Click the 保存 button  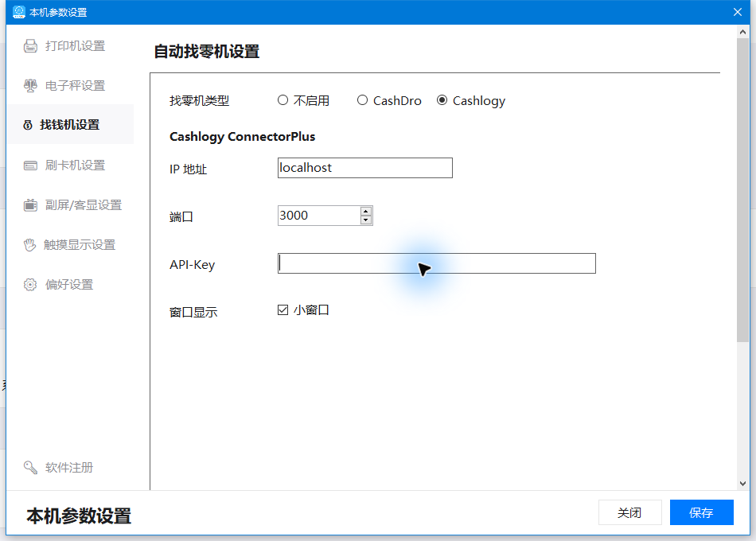tap(702, 512)
